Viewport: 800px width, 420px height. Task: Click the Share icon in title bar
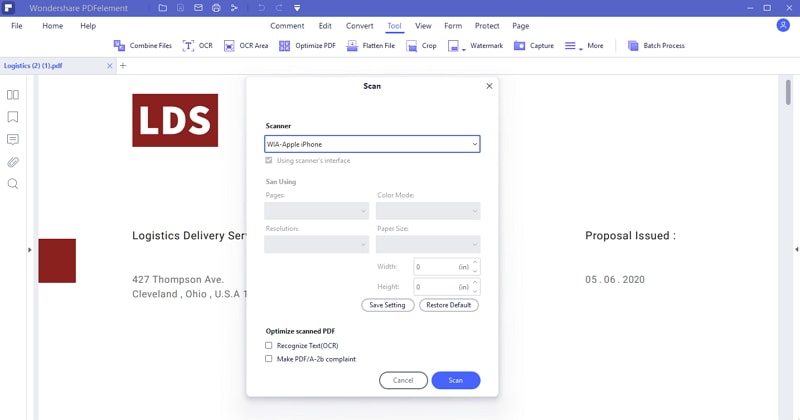(x=234, y=8)
